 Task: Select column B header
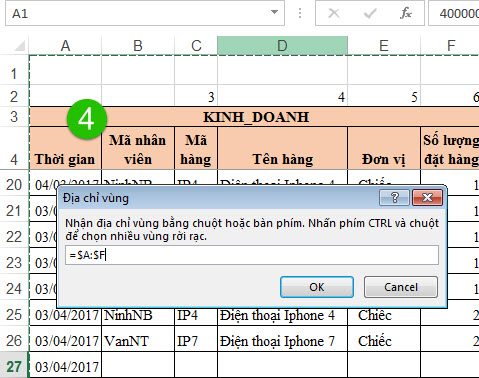(138, 45)
